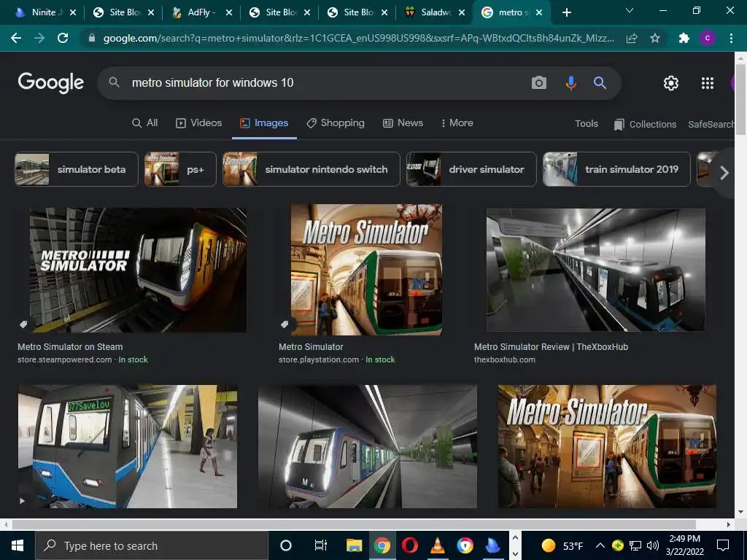This screenshot has width=747, height=560.
Task: Switch to the Shopping results tab
Action: 336,122
